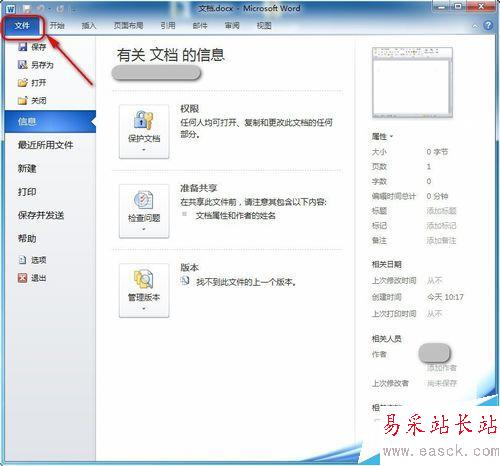Image resolution: width=500 pixels, height=466 pixels.
Task: Click Add an author (添加作者) field
Action: click(442, 368)
